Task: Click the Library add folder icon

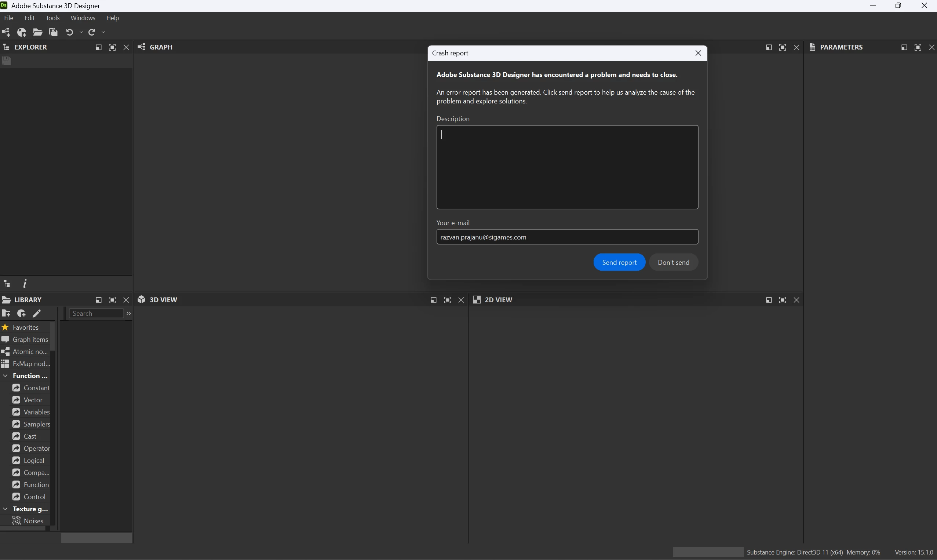Action: click(x=6, y=314)
